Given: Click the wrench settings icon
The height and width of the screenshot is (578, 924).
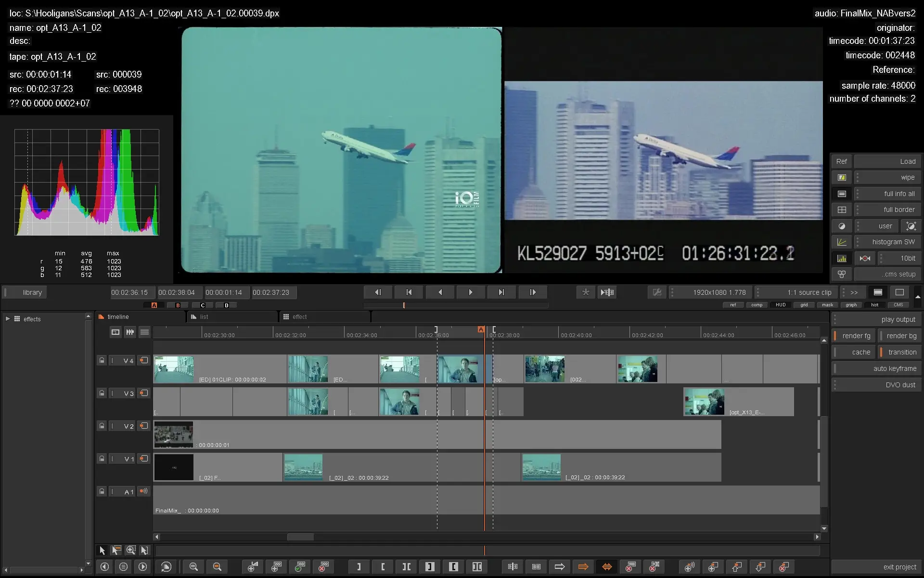Looking at the screenshot, I should (x=657, y=292).
